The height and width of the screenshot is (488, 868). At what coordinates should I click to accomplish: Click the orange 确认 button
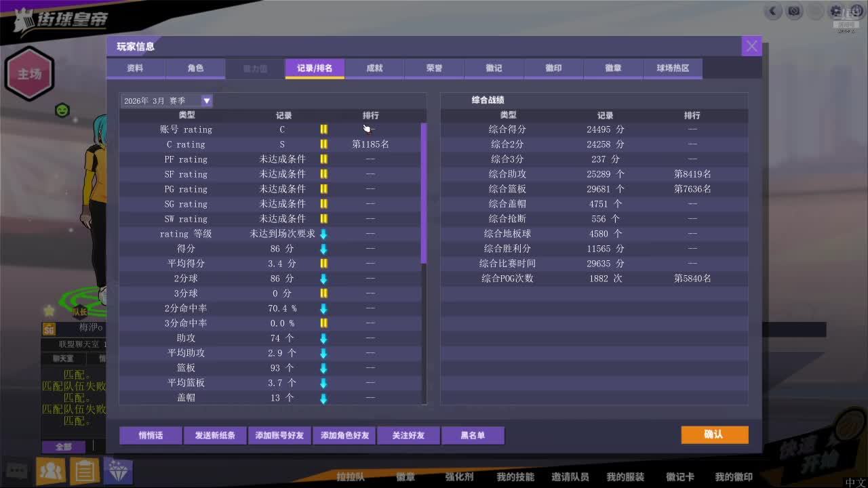click(714, 434)
